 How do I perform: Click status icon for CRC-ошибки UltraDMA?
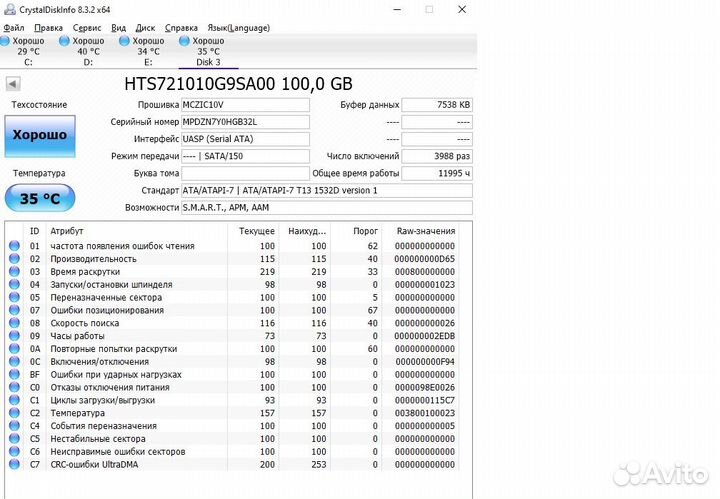(14, 464)
